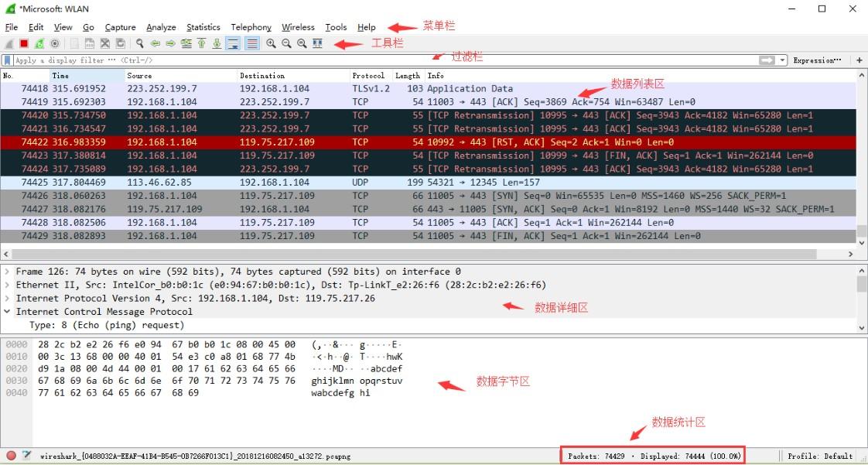Click packet list scrollbar down arrow
Screen dimensions: 868x465
pyautogui.click(x=862, y=242)
